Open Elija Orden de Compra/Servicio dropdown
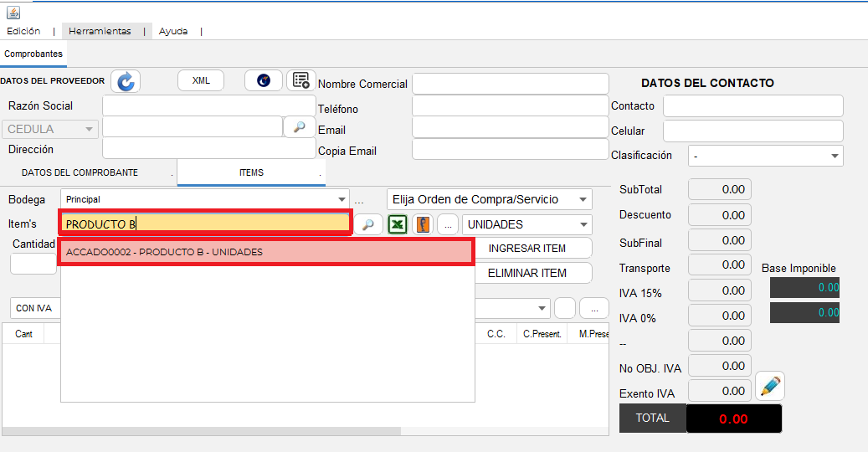The image size is (868, 452). [490, 199]
